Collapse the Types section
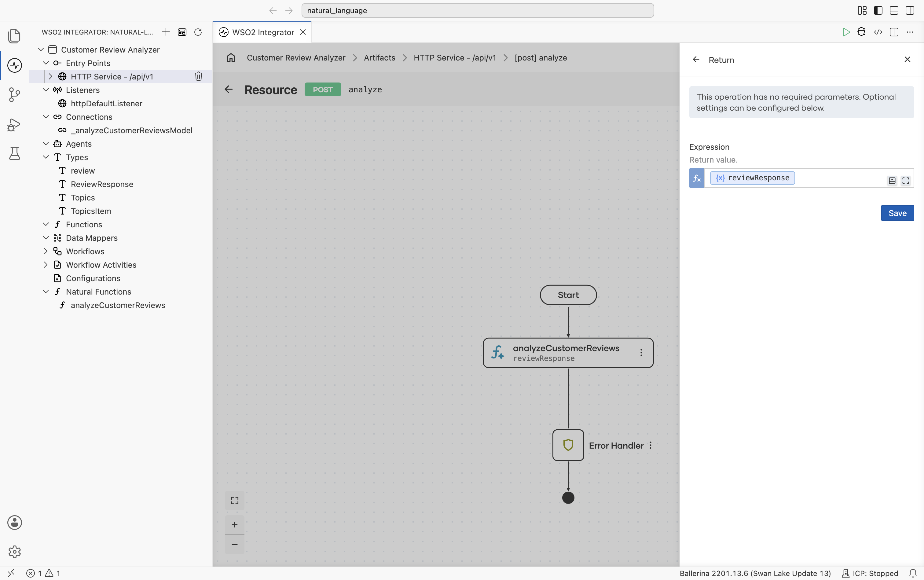 coord(46,157)
